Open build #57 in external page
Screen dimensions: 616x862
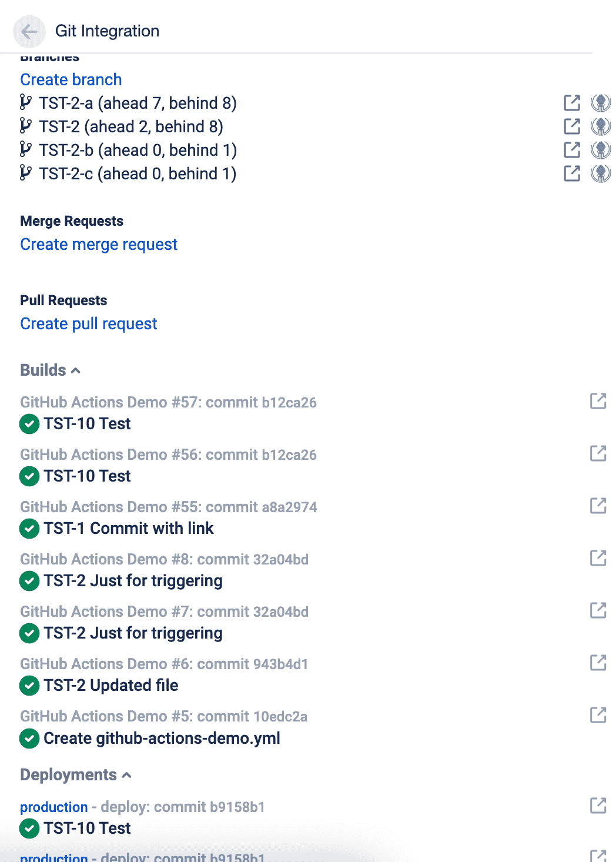pyautogui.click(x=598, y=402)
